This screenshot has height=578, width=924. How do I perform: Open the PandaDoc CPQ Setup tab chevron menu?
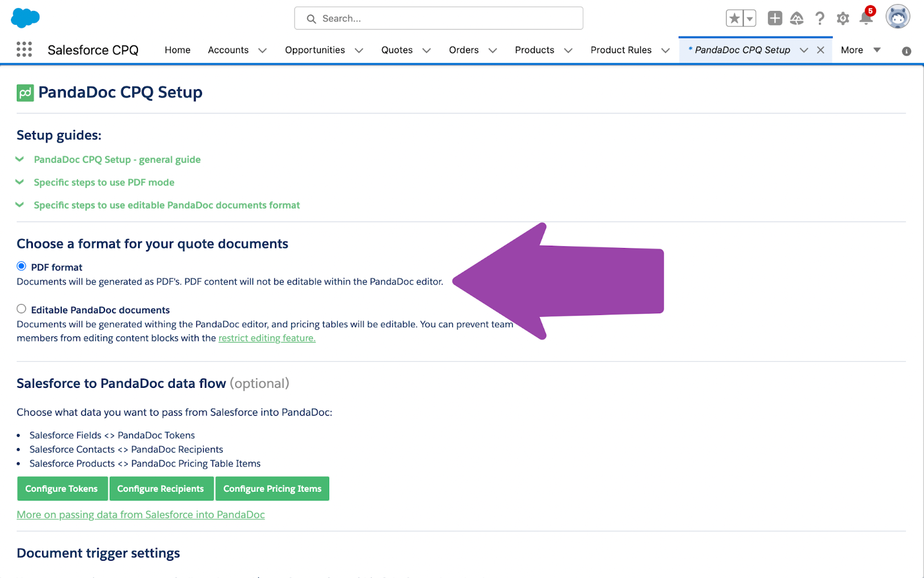pos(804,50)
